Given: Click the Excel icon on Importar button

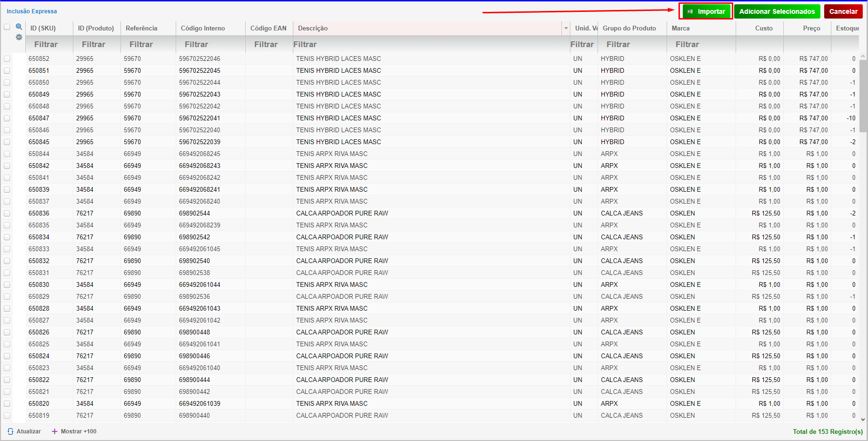Looking at the screenshot, I should 690,11.
